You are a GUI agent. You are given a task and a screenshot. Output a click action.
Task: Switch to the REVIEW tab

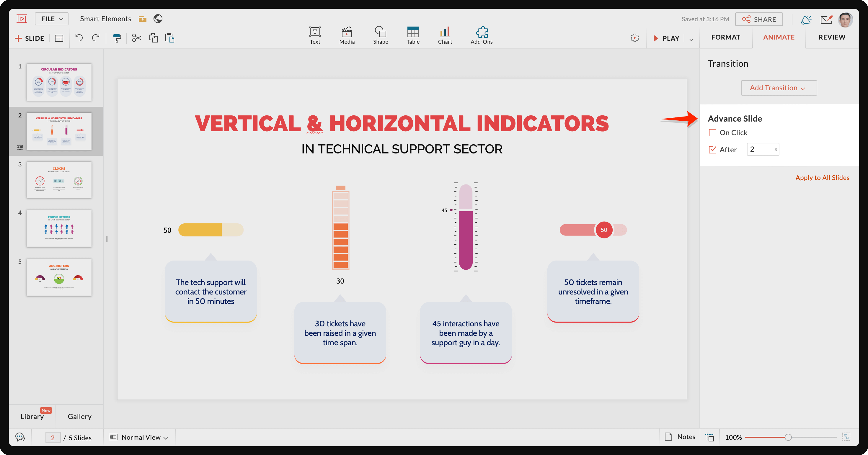[832, 37]
